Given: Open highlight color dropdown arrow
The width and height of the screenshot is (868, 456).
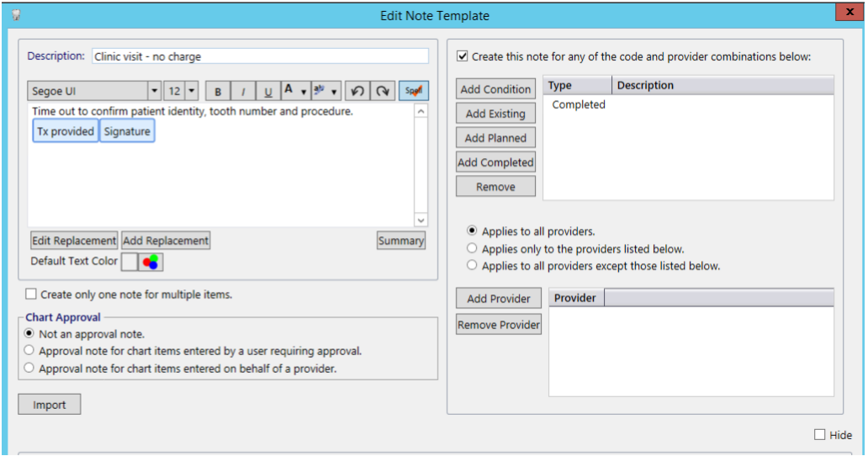Looking at the screenshot, I should point(334,92).
